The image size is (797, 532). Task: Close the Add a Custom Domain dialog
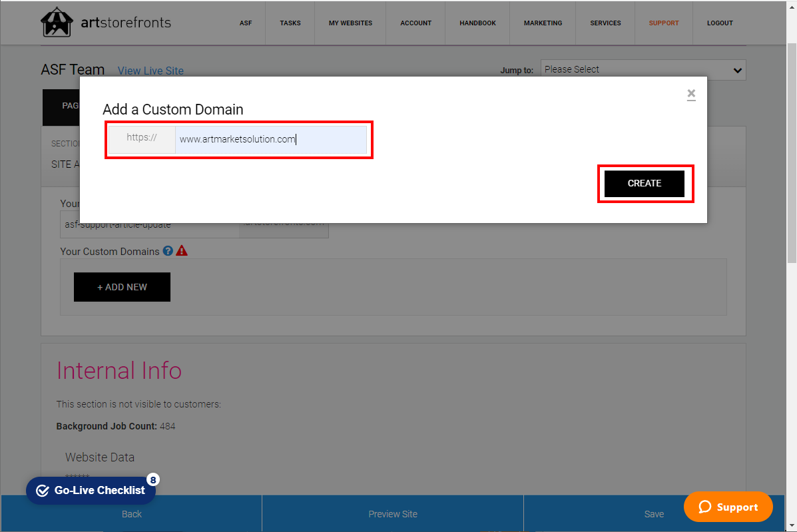coord(691,94)
